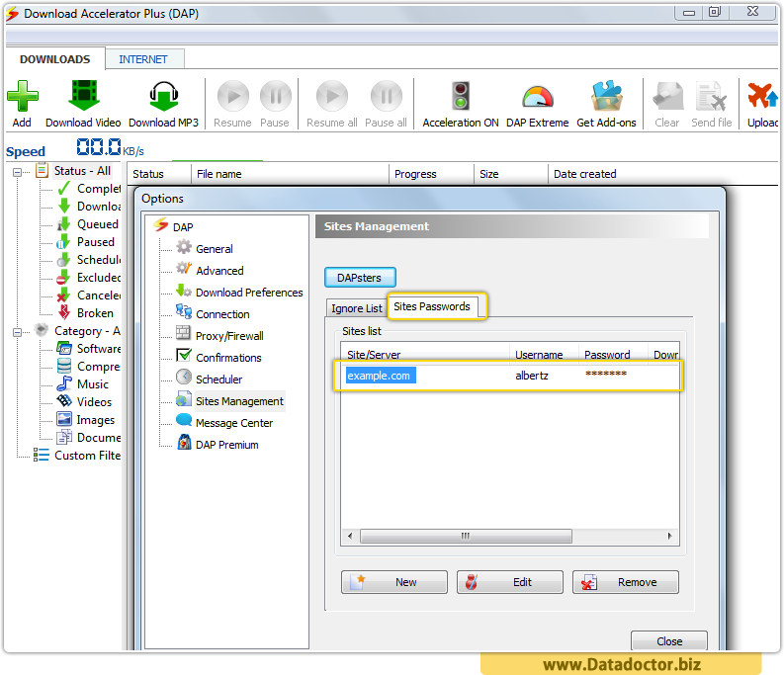Switch to DOWNLOADS tab

[x=55, y=59]
